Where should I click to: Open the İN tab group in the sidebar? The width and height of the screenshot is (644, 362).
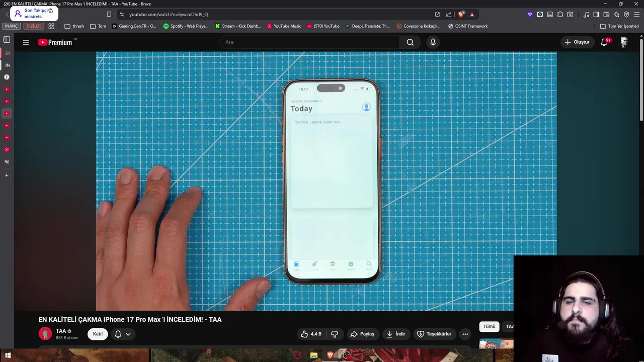point(7,65)
